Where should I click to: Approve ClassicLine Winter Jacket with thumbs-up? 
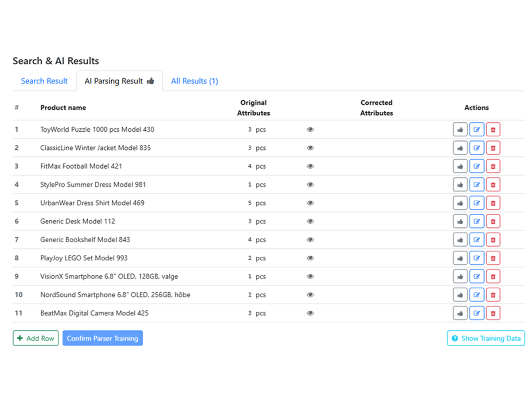[x=460, y=148]
